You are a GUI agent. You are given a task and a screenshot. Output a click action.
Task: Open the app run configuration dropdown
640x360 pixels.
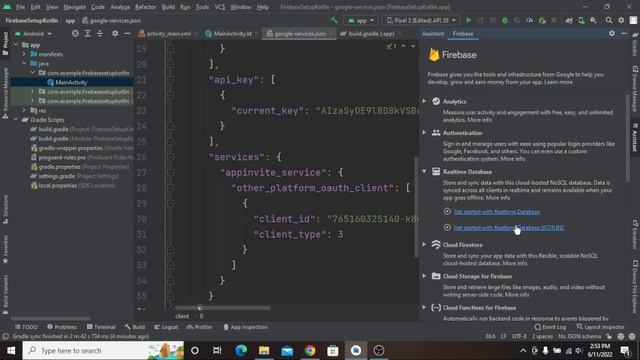pyautogui.click(x=361, y=20)
